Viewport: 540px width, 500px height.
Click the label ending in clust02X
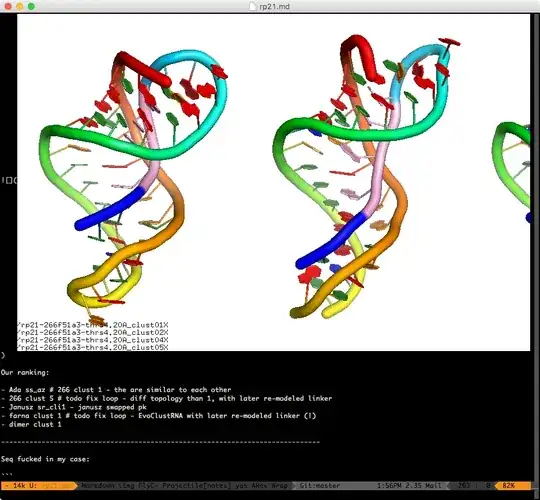point(93,332)
